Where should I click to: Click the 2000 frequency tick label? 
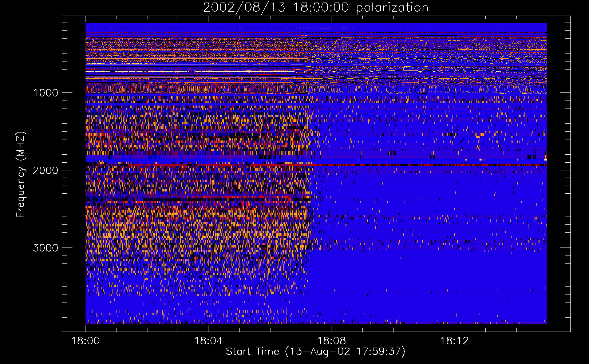[x=46, y=170]
